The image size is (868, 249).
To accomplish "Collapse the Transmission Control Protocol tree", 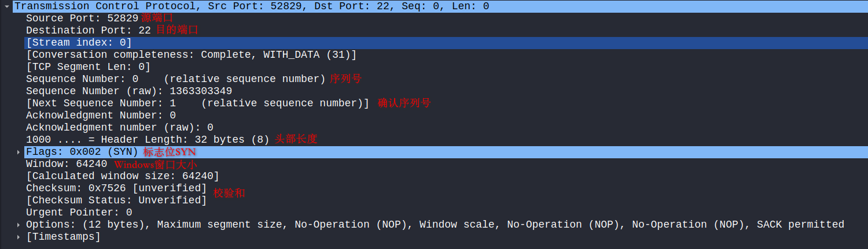I will point(6,6).
